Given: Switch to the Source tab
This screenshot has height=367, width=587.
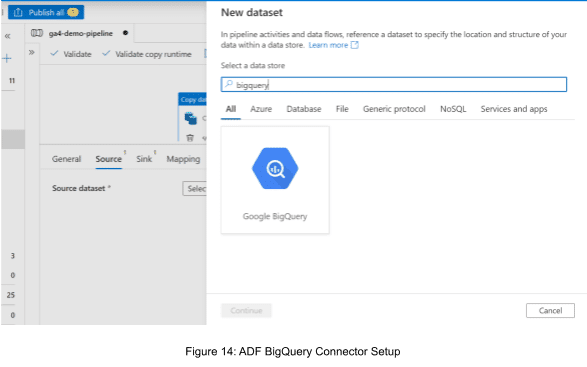Looking at the screenshot, I should tap(109, 159).
